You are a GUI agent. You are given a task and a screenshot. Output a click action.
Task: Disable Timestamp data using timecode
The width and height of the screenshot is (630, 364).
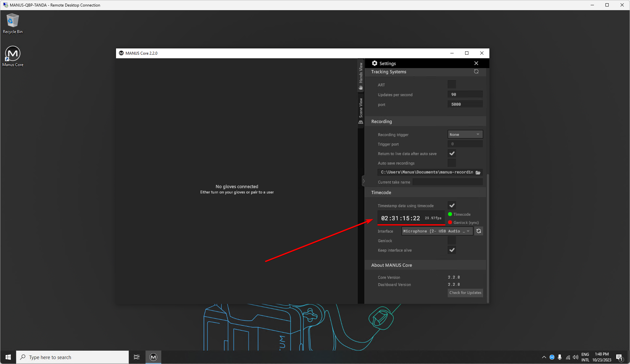[452, 206]
